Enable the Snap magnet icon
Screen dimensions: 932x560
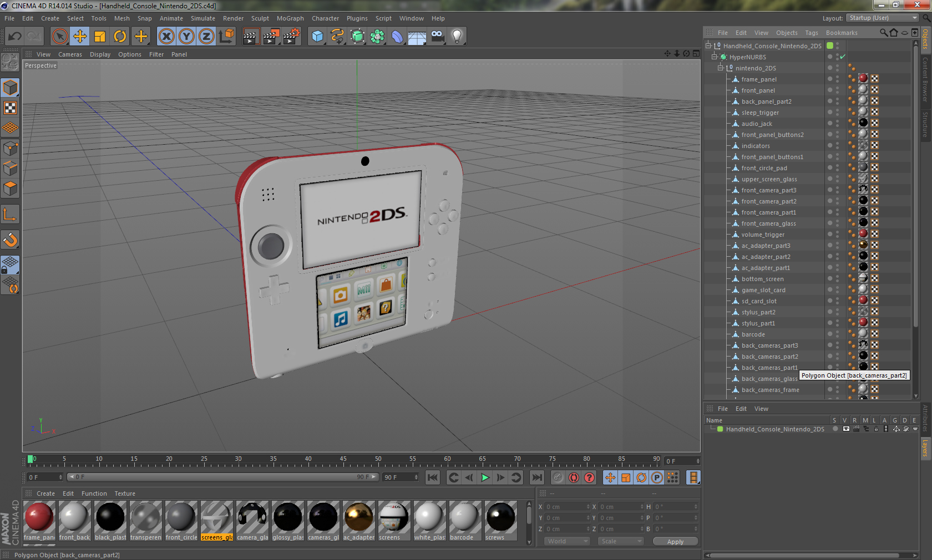[10, 240]
